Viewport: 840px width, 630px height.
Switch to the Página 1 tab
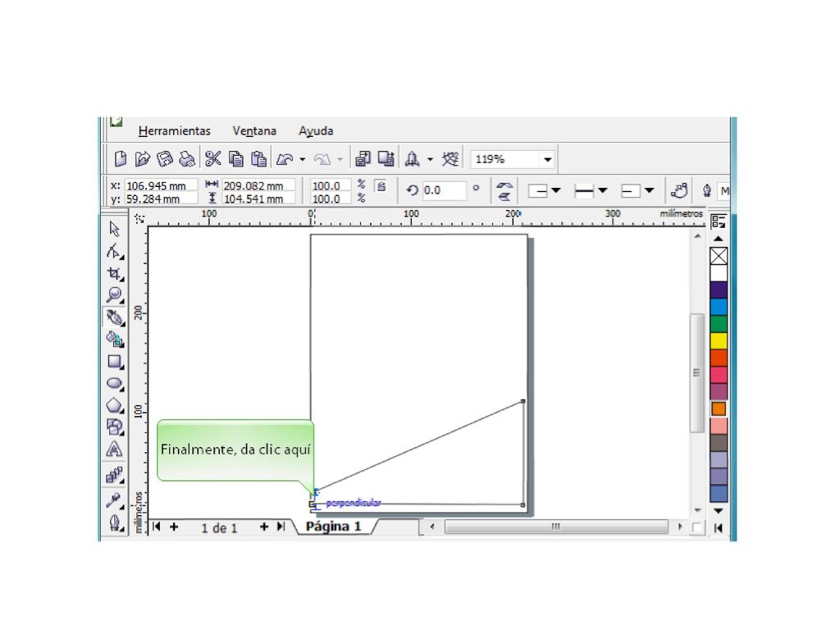(333, 527)
